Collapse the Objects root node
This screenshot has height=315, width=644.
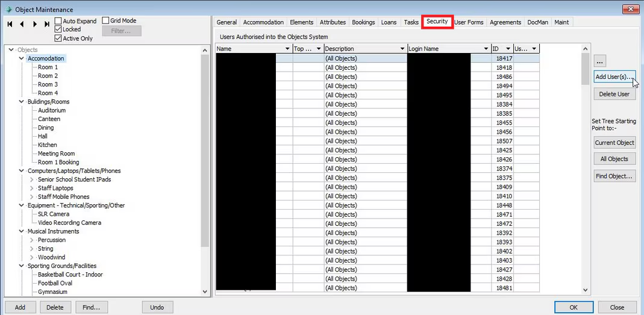(11, 50)
